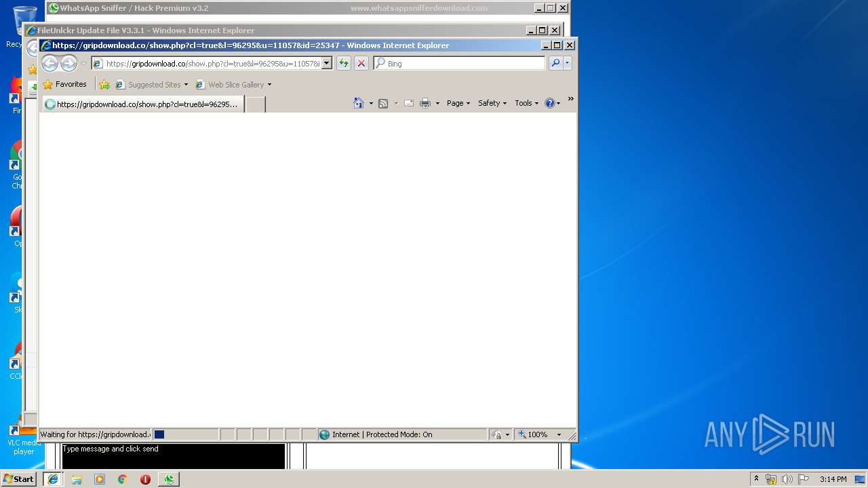
Task: Open the Page menu
Action: 458,103
